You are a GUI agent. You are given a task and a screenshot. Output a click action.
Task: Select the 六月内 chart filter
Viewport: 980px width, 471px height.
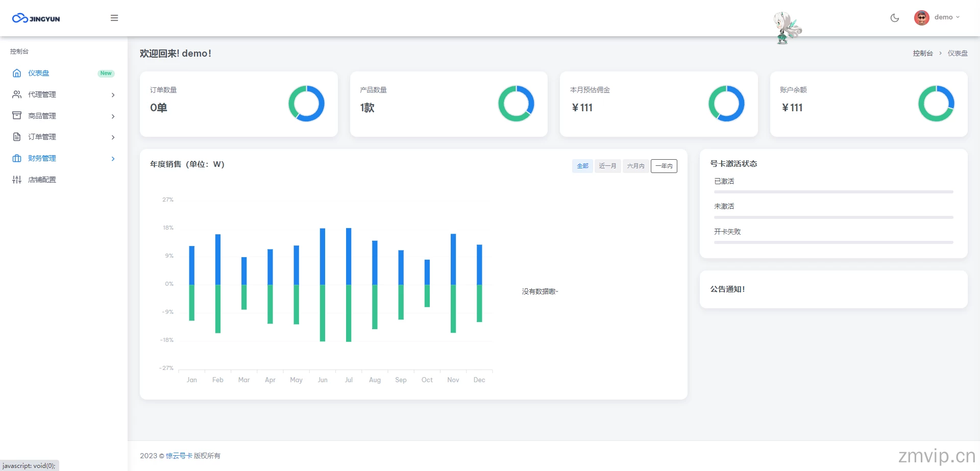pos(635,166)
